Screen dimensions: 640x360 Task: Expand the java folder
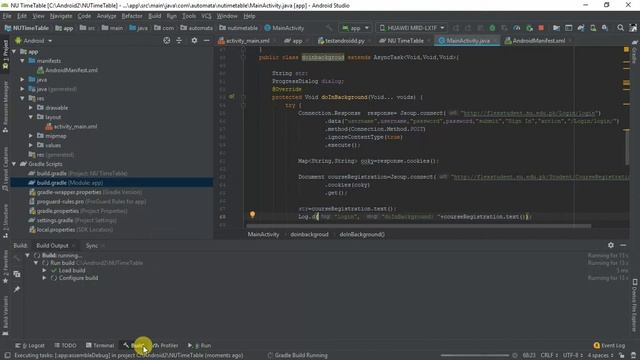pos(23,80)
